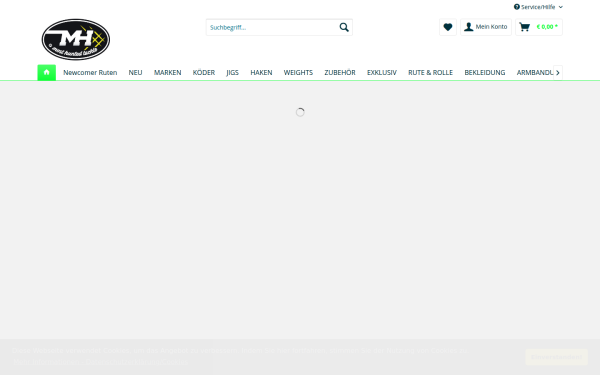Click the Suchbegriff search field
Image resolution: width=600 pixels, height=375 pixels.
[x=272, y=27]
